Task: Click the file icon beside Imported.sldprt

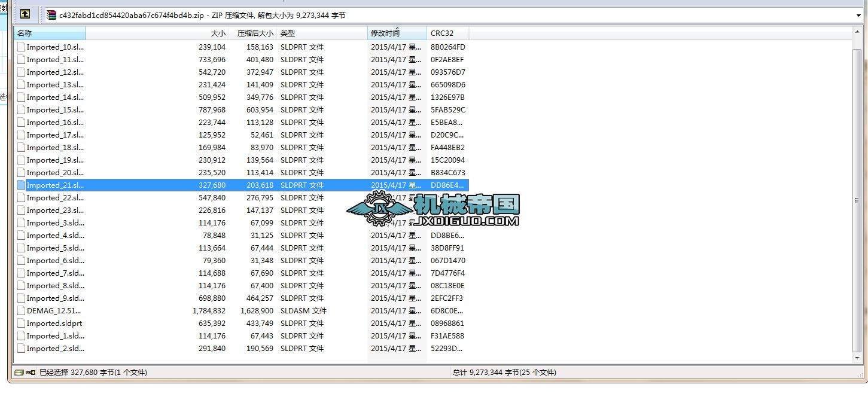Action: (21, 323)
